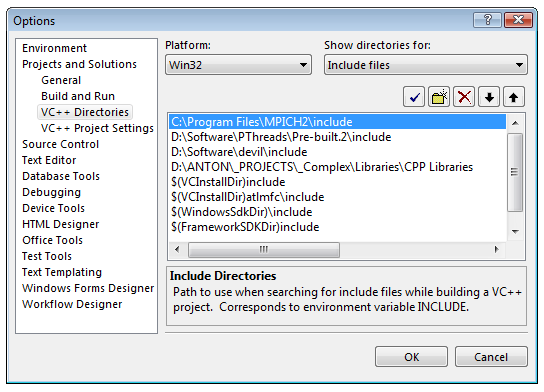Select Source Control category
Viewport: 544px width, 392px height.
click(x=60, y=144)
